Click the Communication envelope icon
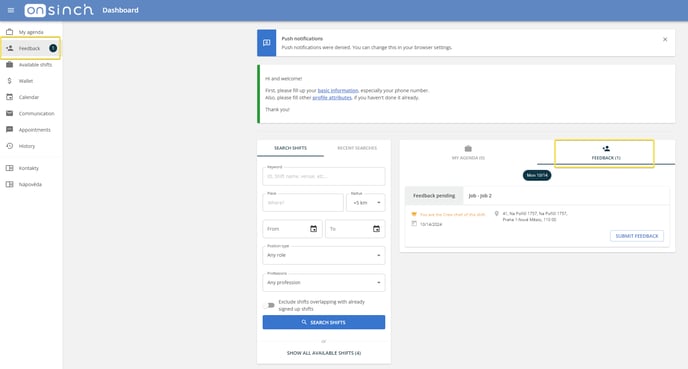 10,113
